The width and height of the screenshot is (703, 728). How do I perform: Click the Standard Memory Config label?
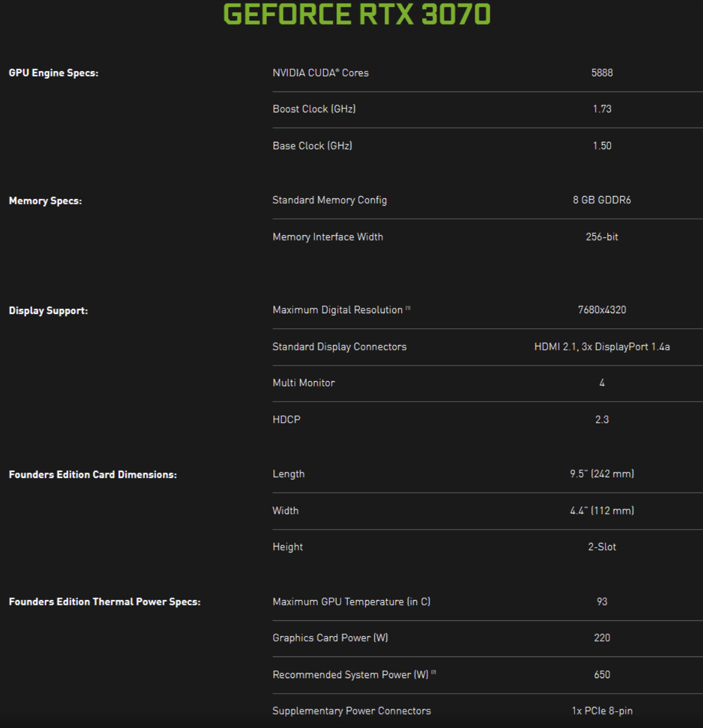[x=330, y=200]
